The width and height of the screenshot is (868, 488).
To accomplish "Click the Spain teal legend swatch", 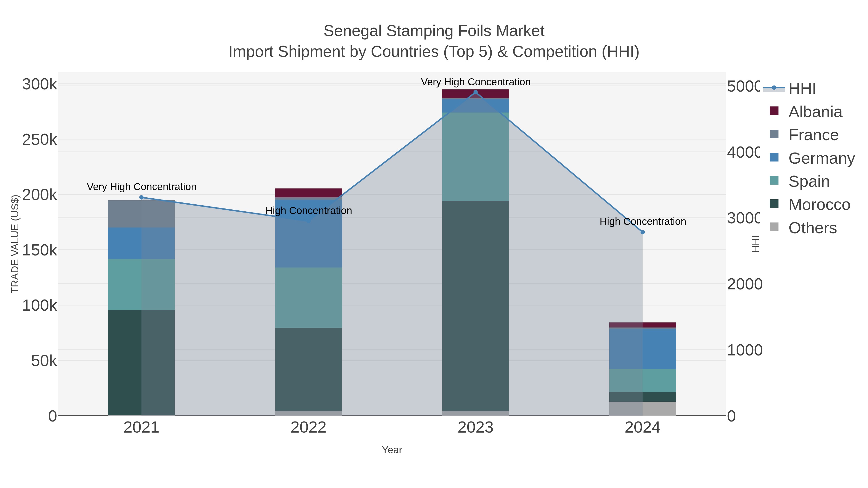I will coord(774,180).
